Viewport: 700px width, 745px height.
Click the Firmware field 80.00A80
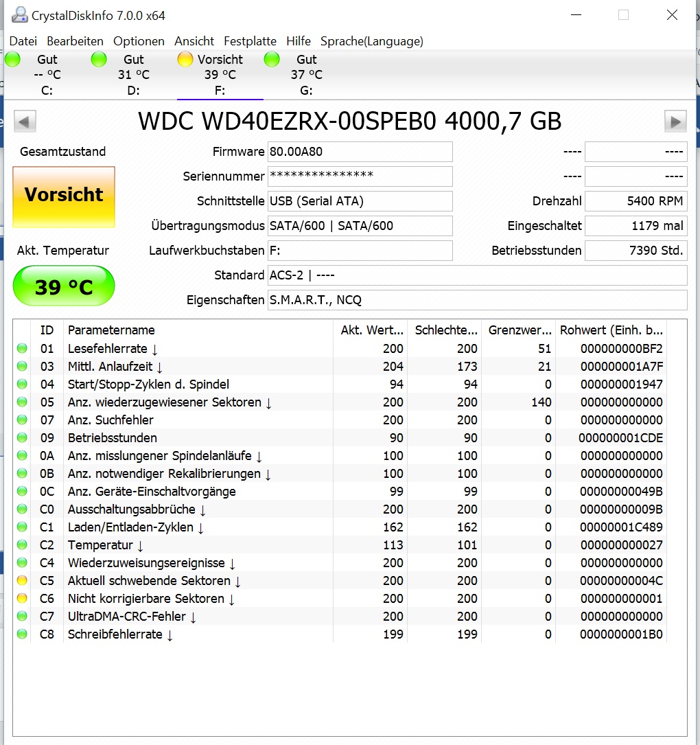[x=360, y=152]
